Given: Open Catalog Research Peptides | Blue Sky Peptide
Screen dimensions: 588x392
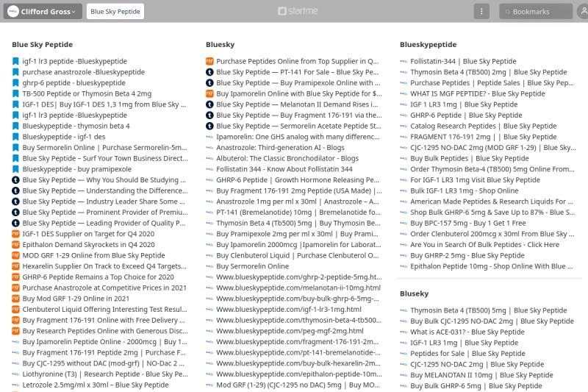Looking at the screenshot, I should point(484,126).
